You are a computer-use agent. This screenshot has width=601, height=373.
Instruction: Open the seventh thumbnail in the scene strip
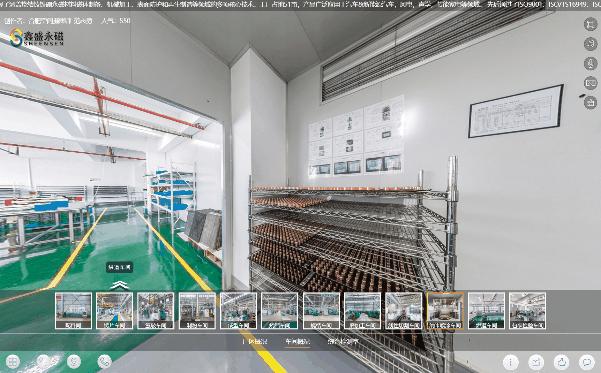pos(321,311)
